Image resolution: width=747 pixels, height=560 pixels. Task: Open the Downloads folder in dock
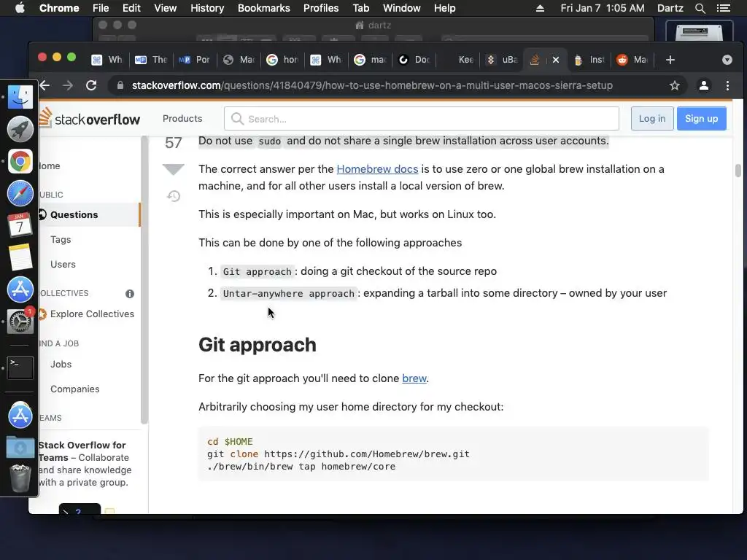click(x=20, y=447)
